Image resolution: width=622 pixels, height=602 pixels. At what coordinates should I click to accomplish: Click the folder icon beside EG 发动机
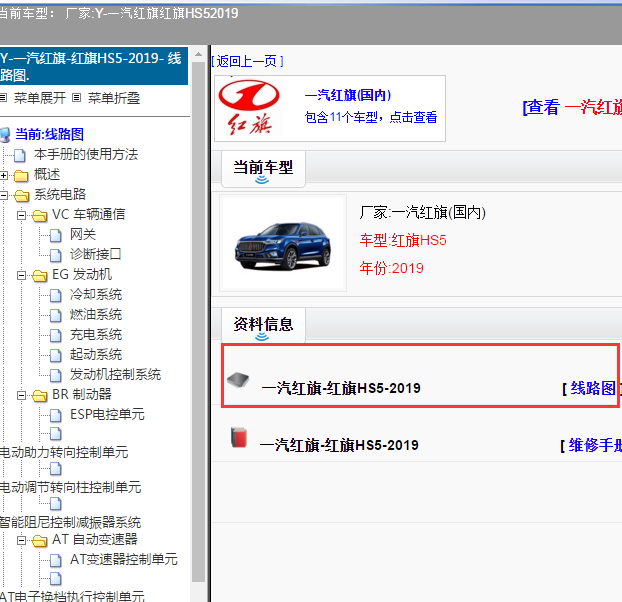(x=39, y=275)
